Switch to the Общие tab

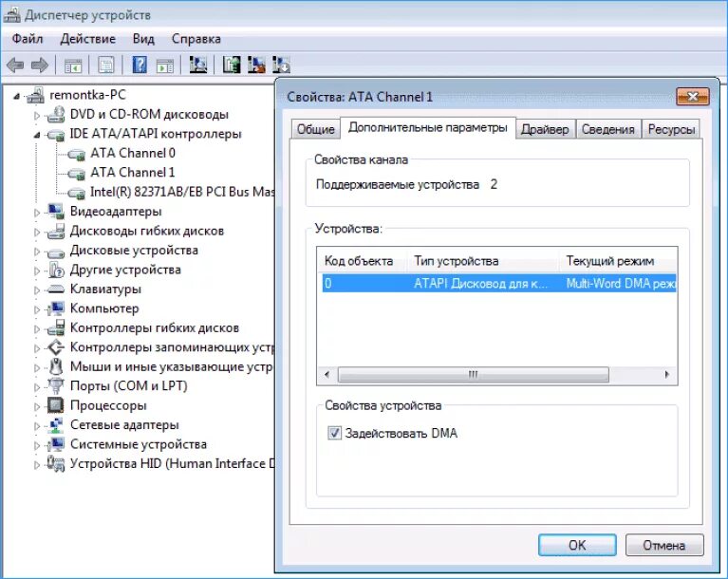pyautogui.click(x=316, y=129)
